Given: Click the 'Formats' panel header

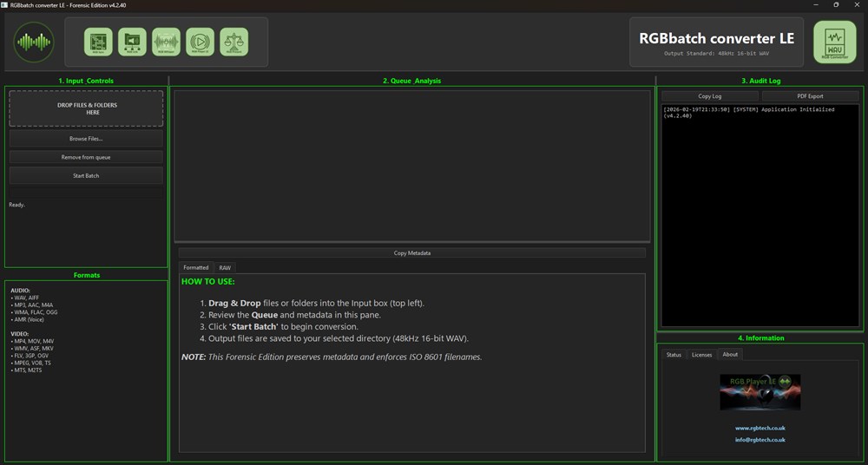Looking at the screenshot, I should pyautogui.click(x=86, y=275).
